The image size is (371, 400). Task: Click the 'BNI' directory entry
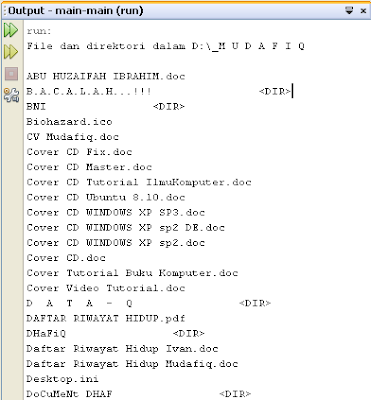coord(36,107)
